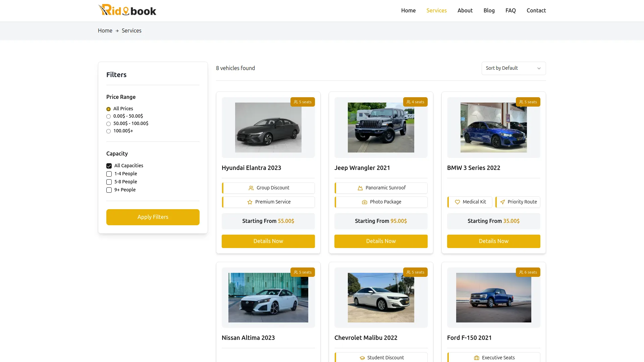Click the Nissan Altima 2023 photo
644x362 pixels.
268,298
